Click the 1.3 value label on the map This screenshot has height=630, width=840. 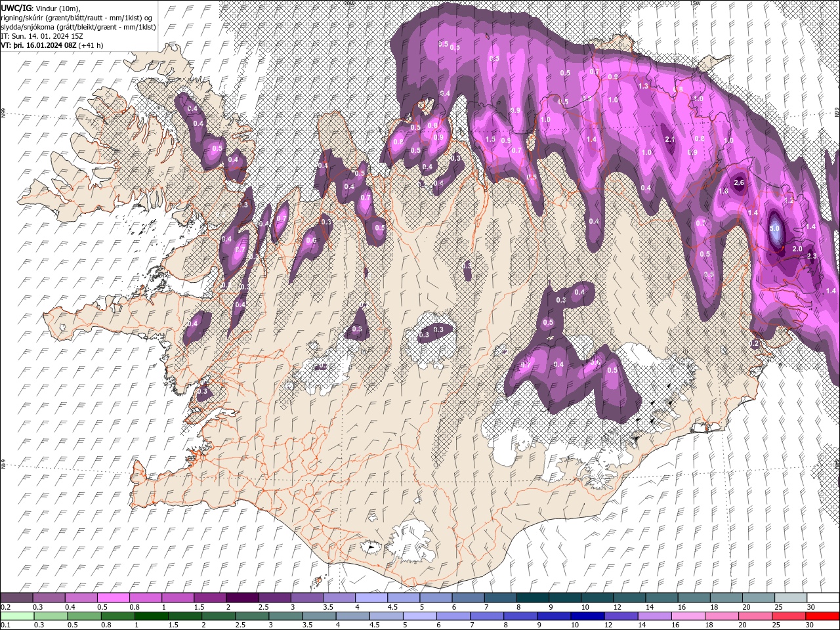(x=643, y=86)
